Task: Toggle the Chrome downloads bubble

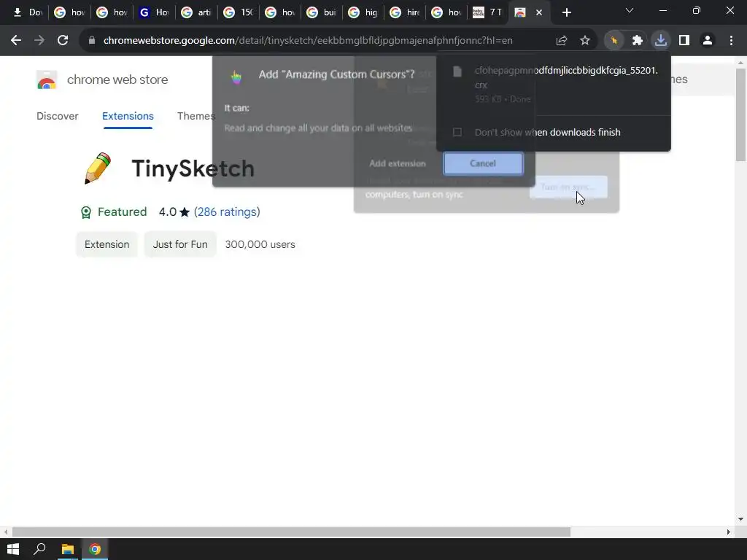Action: [661, 41]
